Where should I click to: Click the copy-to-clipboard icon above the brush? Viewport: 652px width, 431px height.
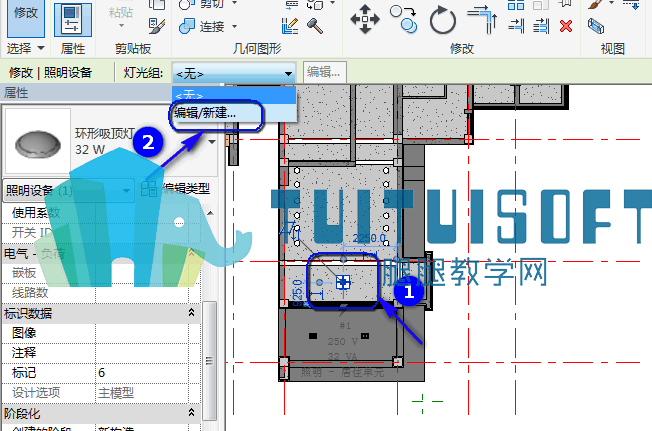157,4
